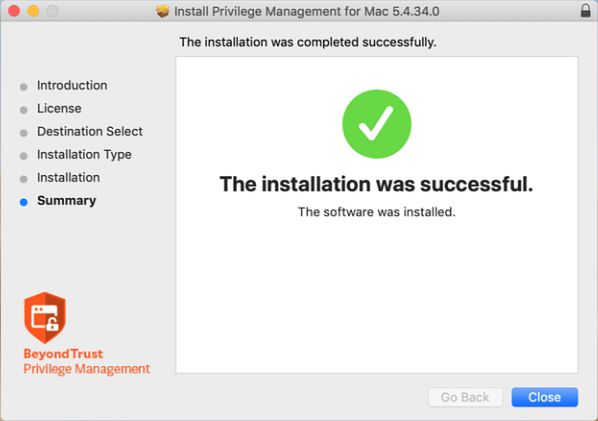Click the gray bullet beside Destination Select
This screenshot has height=421, width=598.
click(x=24, y=133)
